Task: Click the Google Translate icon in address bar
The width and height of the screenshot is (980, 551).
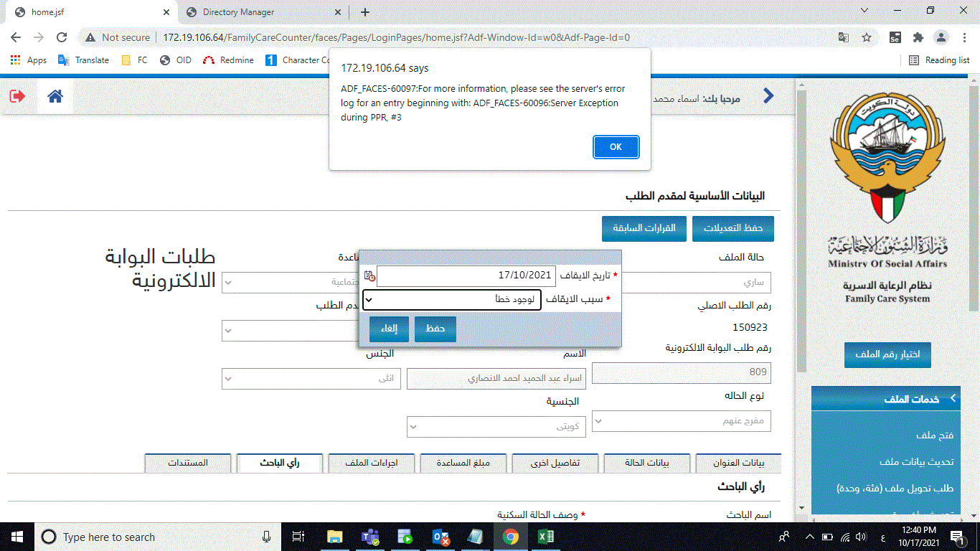Action: 844,37
